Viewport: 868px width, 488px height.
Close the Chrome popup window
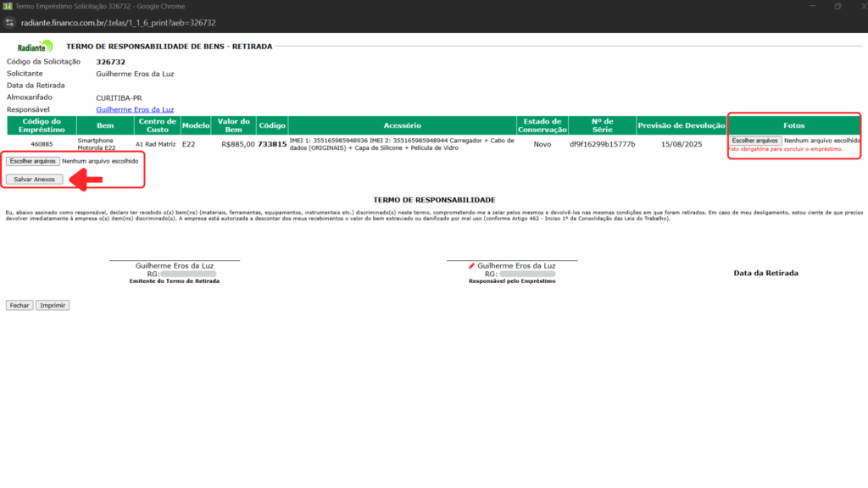(857, 6)
